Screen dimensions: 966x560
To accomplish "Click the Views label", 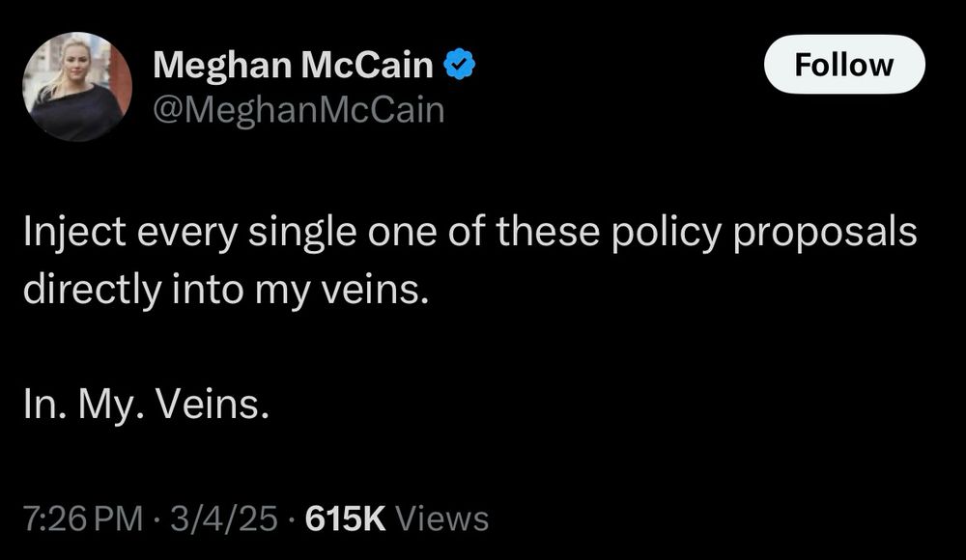I will (x=442, y=519).
